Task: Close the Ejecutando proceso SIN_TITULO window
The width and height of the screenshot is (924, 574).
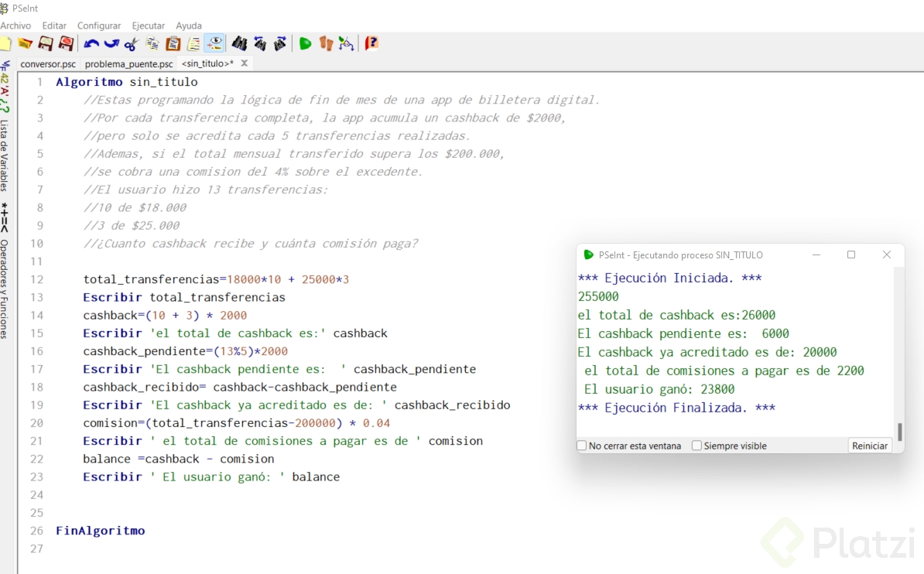Action: [886, 255]
